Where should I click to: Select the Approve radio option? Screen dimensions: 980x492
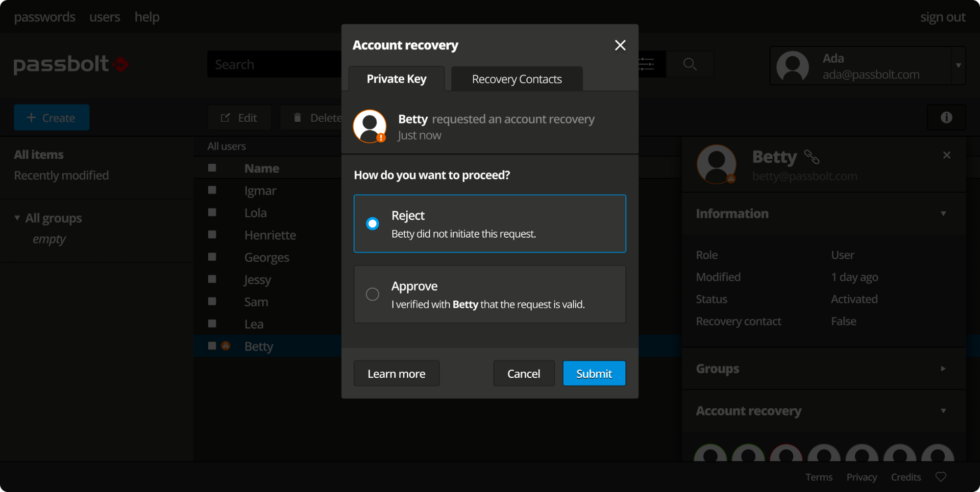[x=372, y=294]
